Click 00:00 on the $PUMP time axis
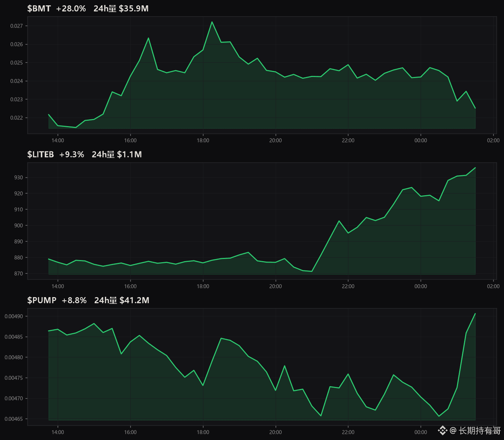This screenshot has width=504, height=440. pos(421,432)
